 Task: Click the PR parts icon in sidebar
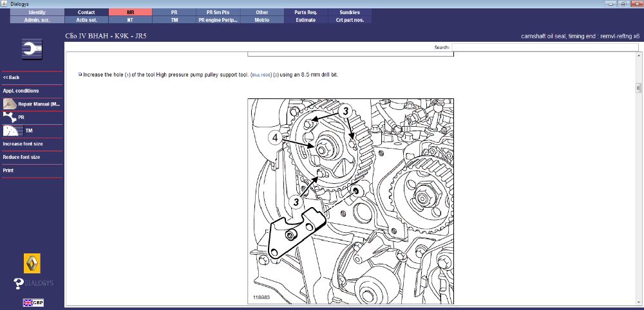tap(10, 117)
